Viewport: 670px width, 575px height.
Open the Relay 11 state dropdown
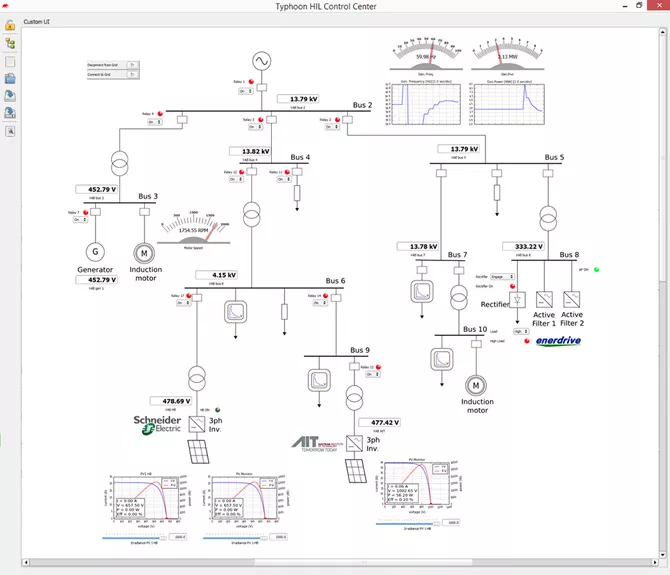284,179
